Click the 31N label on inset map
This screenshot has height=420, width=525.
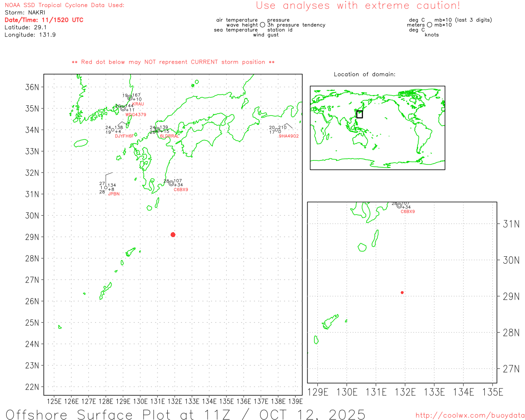click(511, 224)
